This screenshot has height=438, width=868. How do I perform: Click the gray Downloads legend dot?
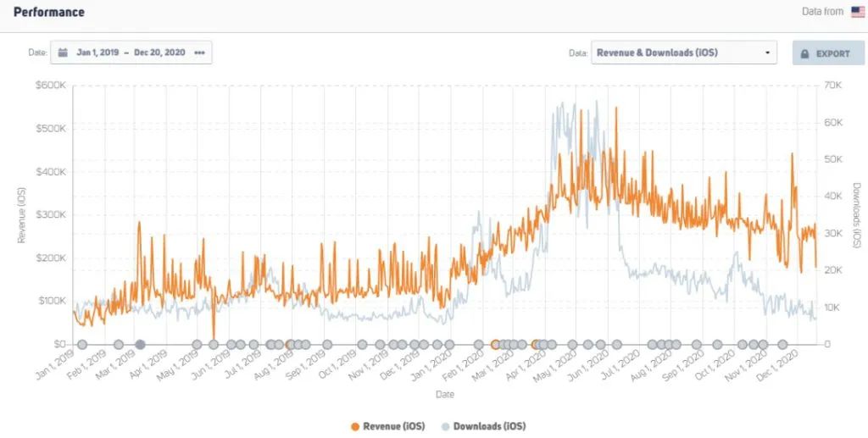445,425
